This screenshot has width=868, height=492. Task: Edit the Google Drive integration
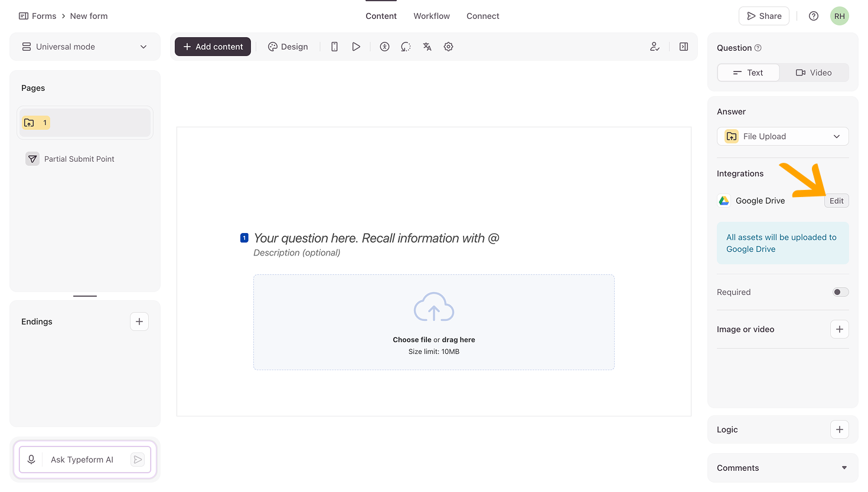point(837,201)
